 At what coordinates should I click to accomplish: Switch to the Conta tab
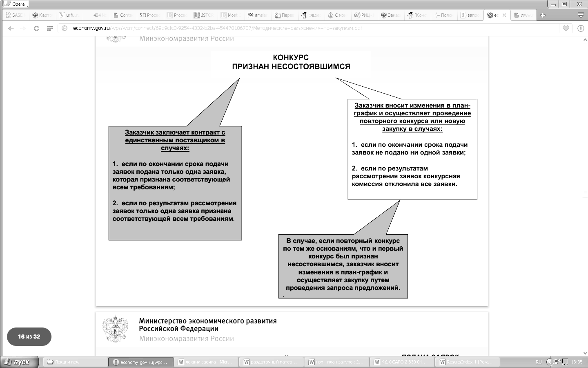click(x=123, y=15)
